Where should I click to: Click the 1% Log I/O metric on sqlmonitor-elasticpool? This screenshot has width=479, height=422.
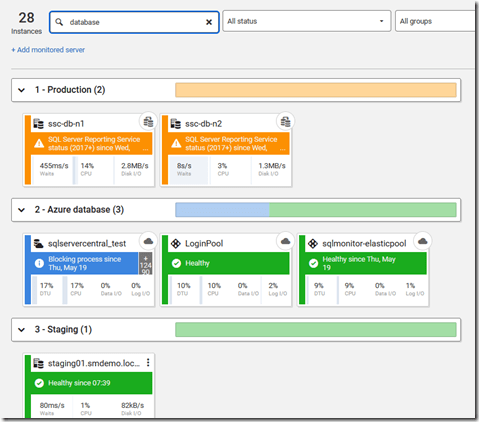click(x=414, y=289)
